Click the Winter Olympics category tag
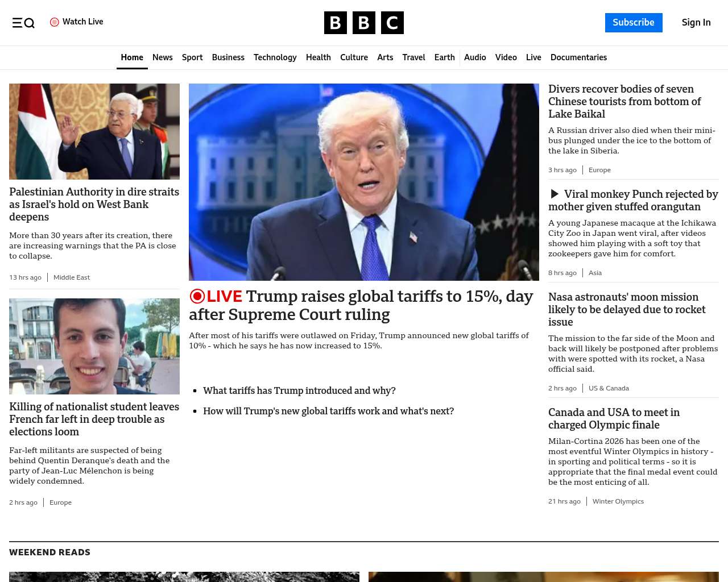This screenshot has width=728, height=582. 618,501
